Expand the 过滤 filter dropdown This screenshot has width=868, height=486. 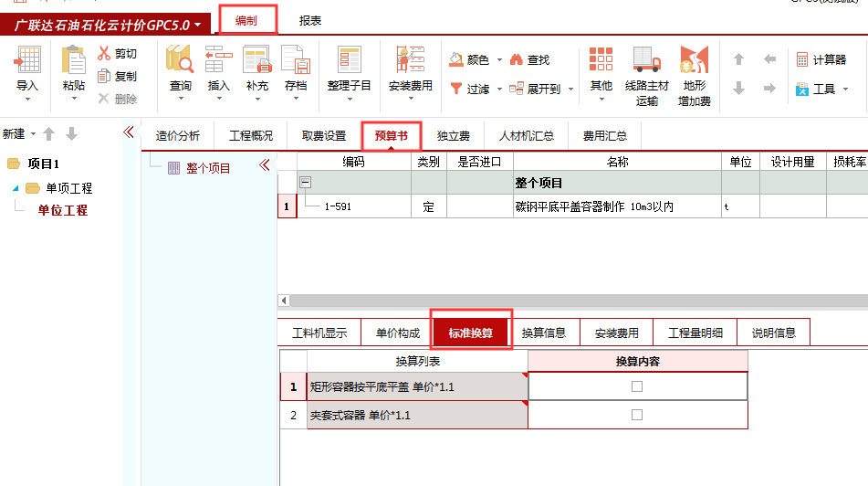click(499, 90)
